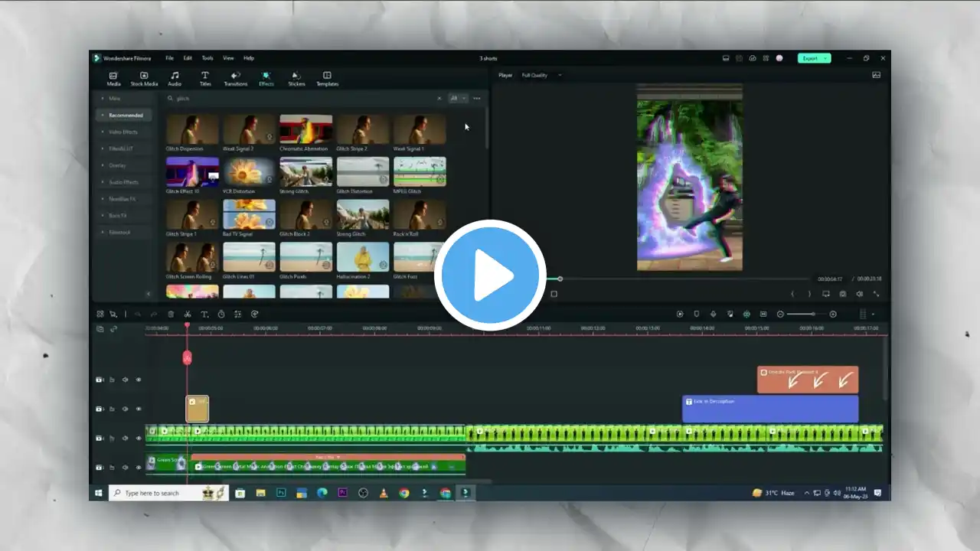Toggle visibility eye on the top timeline track
This screenshot has height=551, width=980.
pos(139,380)
